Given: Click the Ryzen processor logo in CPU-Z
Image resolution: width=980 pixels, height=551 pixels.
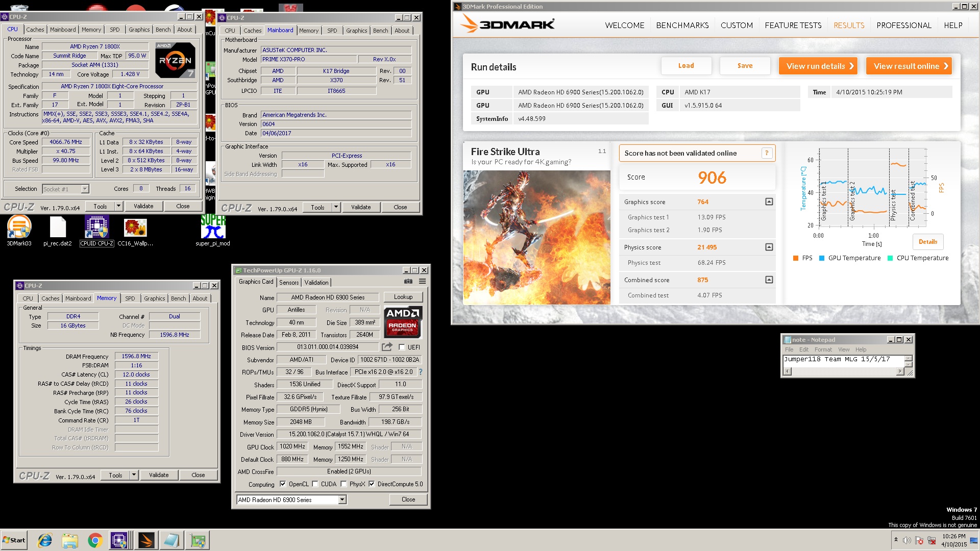Looking at the screenshot, I should click(x=175, y=60).
